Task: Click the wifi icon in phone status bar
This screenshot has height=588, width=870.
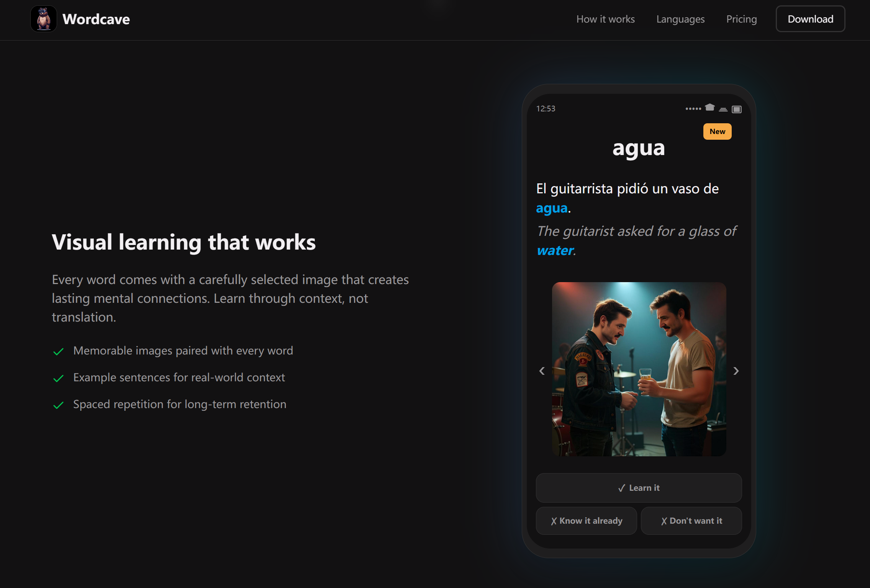Action: 723,109
